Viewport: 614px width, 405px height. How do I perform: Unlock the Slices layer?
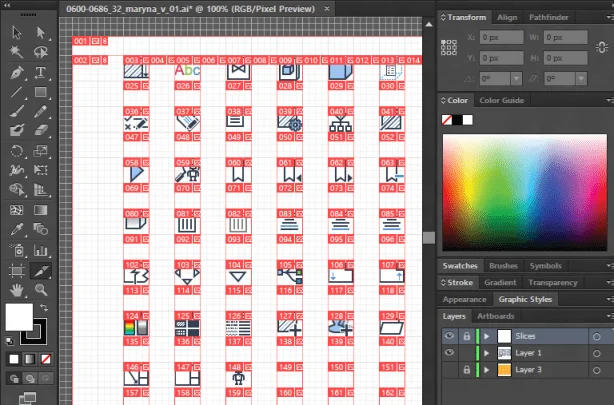pos(466,336)
